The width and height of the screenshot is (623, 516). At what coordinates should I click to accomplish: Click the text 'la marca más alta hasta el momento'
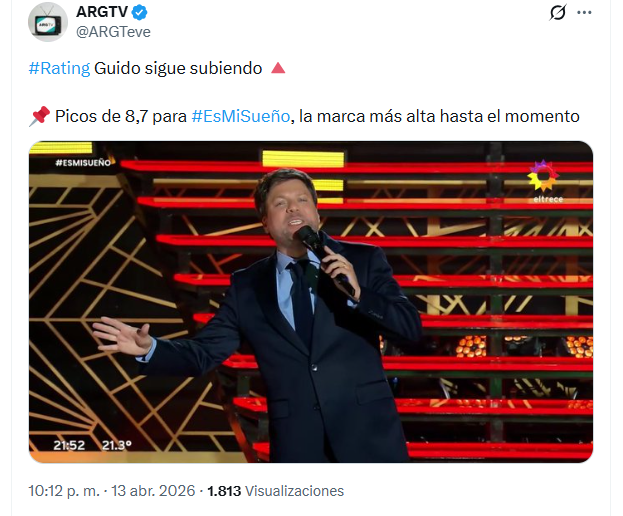click(439, 116)
